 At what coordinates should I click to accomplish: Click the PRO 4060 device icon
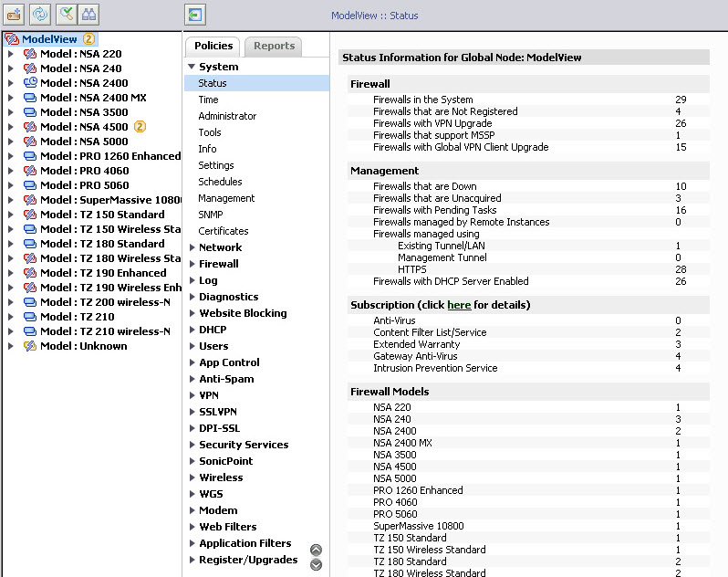click(x=30, y=171)
